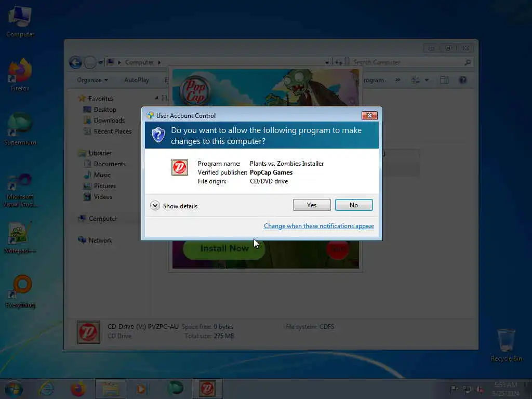Open Change when these notifications appear link

coord(319,226)
